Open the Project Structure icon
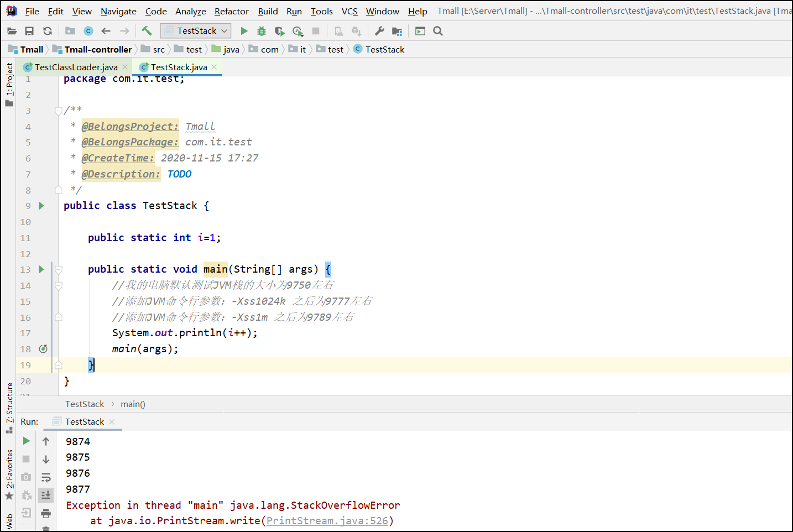Screen dimensions: 793x532 pyautogui.click(x=397, y=31)
